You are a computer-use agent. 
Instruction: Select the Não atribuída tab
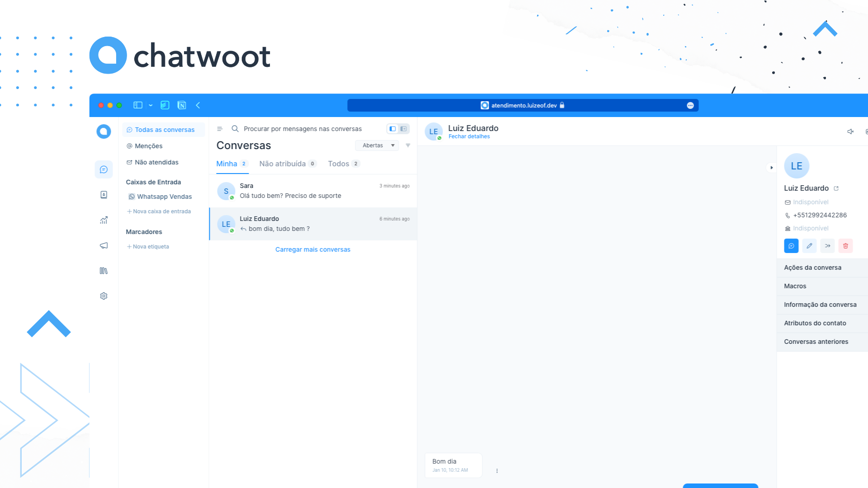(x=288, y=164)
